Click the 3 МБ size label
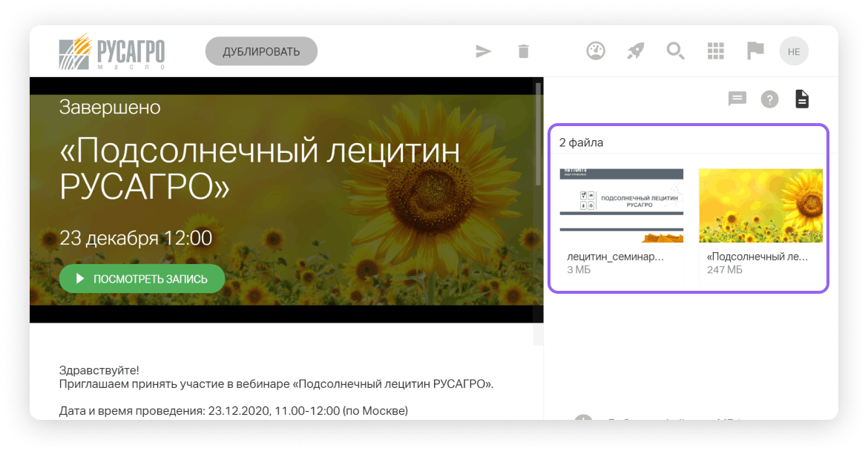 pyautogui.click(x=579, y=270)
